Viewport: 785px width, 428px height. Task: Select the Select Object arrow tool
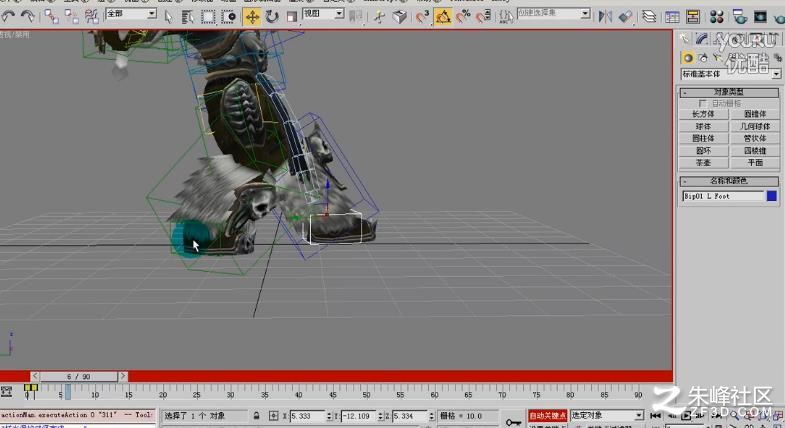168,17
